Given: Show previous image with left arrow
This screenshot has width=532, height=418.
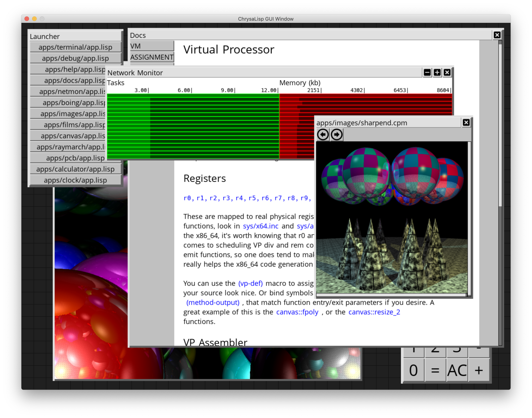Looking at the screenshot, I should click(323, 135).
